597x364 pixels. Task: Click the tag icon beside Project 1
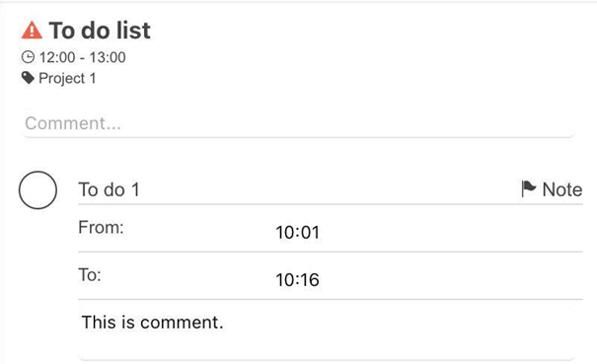pos(28,78)
